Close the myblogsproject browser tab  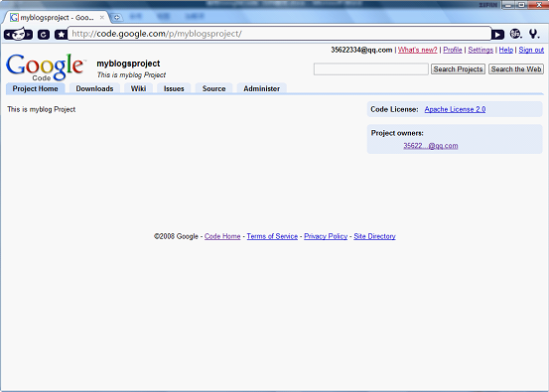pos(102,17)
